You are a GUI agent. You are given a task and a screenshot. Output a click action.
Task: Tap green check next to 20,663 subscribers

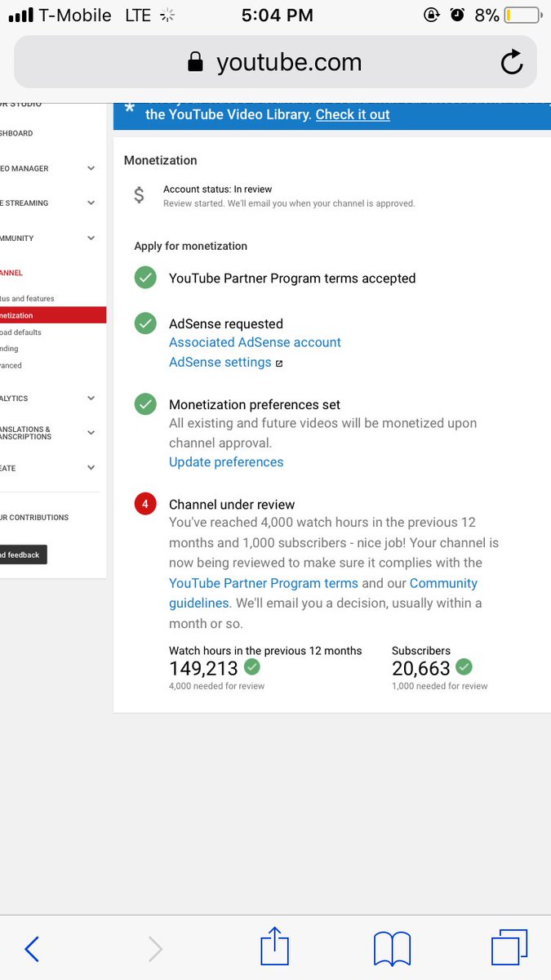(x=464, y=667)
